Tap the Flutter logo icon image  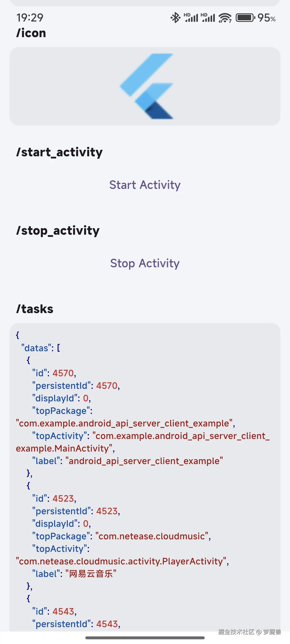(x=147, y=86)
